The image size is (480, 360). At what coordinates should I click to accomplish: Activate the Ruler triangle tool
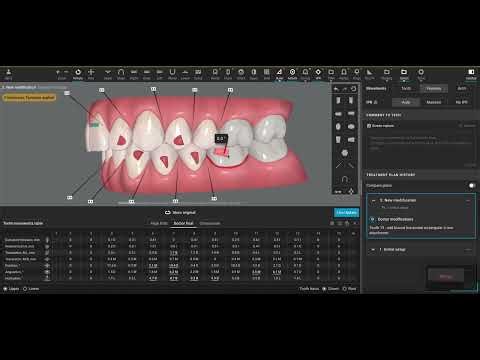point(279,74)
